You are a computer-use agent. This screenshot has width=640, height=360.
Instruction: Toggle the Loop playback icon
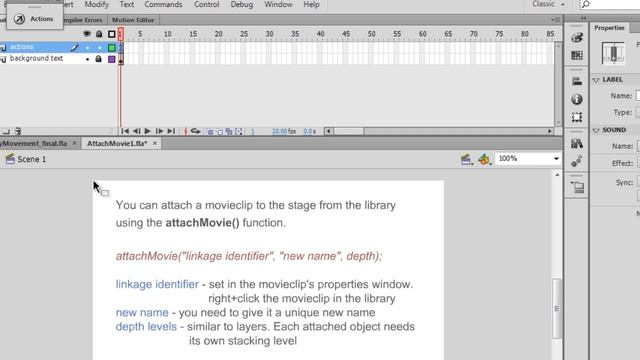(x=196, y=131)
